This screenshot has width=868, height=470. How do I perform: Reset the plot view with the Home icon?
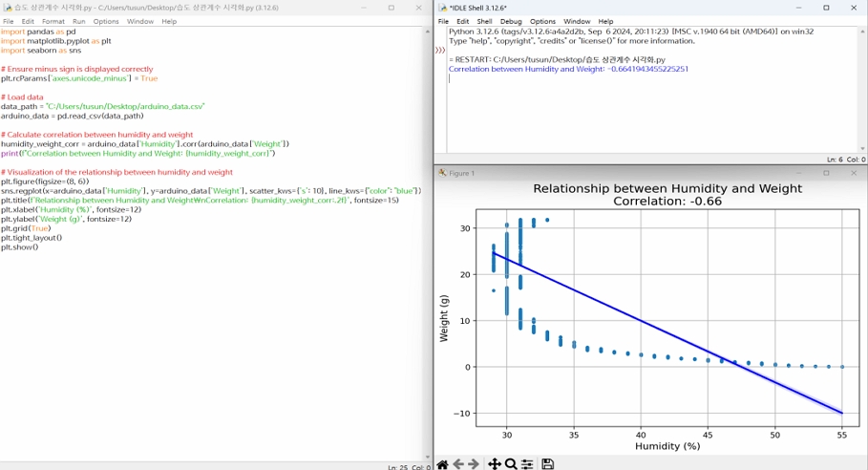442,464
